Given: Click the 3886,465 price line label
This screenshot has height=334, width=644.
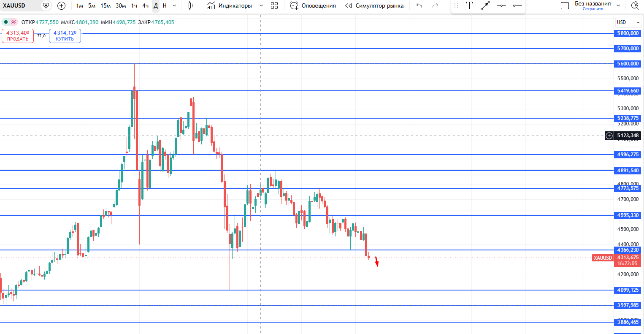Looking at the screenshot, I should coord(628,322).
